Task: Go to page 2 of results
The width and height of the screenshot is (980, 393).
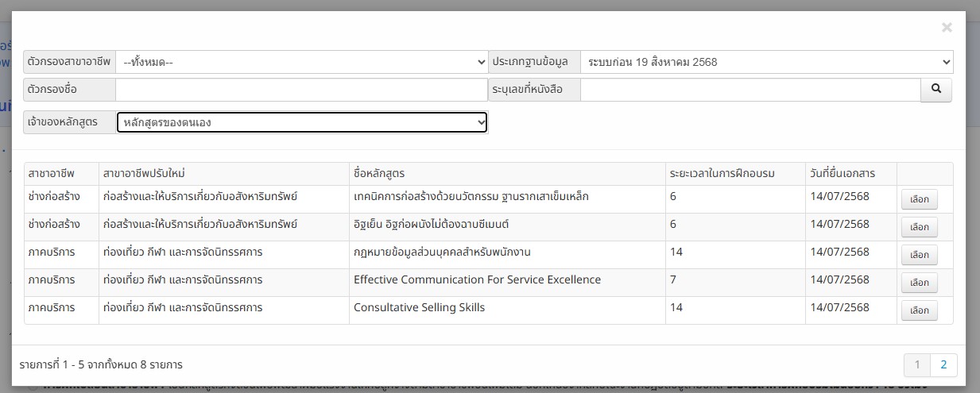Action: coord(943,365)
